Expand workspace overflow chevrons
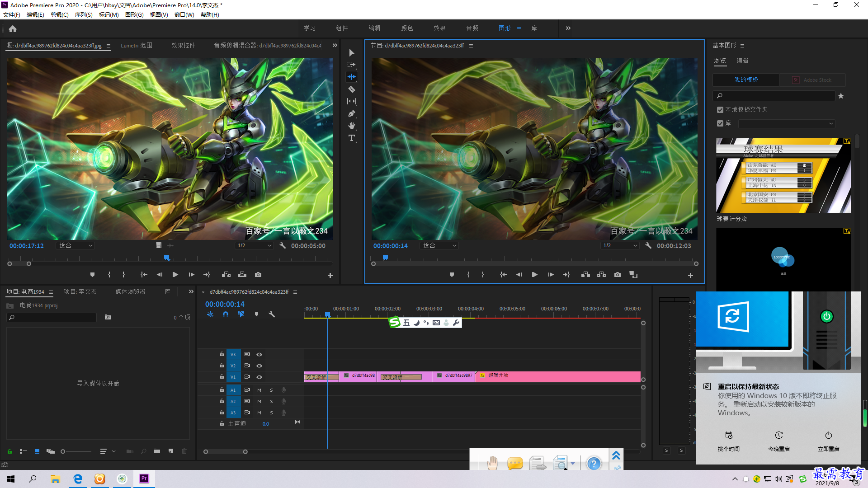 pyautogui.click(x=568, y=28)
